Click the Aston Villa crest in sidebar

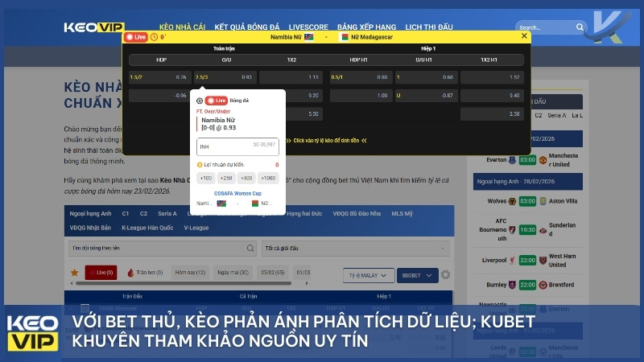[x=543, y=201]
